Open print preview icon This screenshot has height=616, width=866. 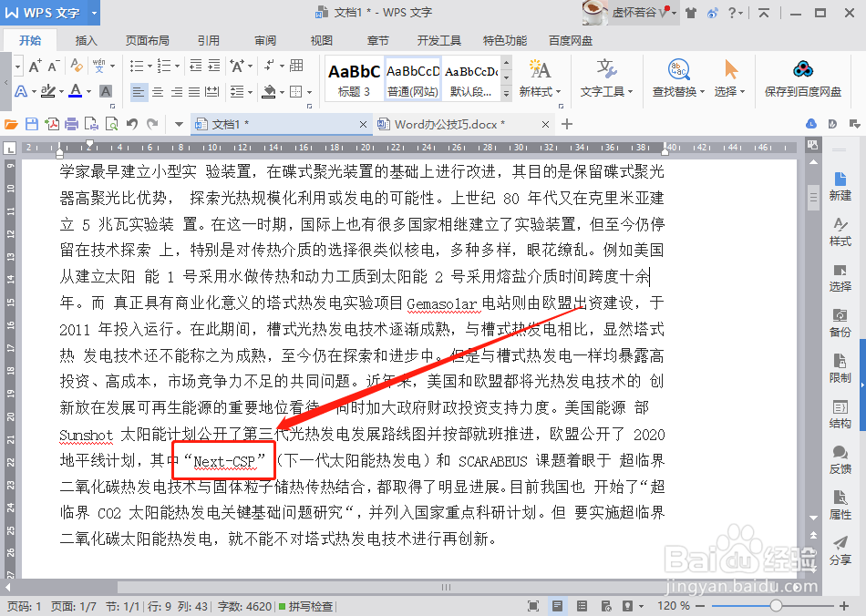coord(111,124)
